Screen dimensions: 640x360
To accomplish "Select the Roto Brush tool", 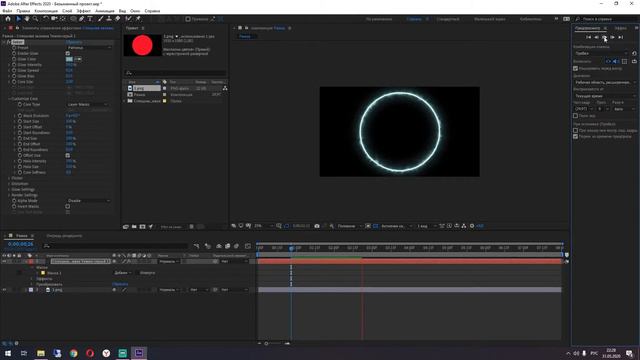I will click(129, 19).
